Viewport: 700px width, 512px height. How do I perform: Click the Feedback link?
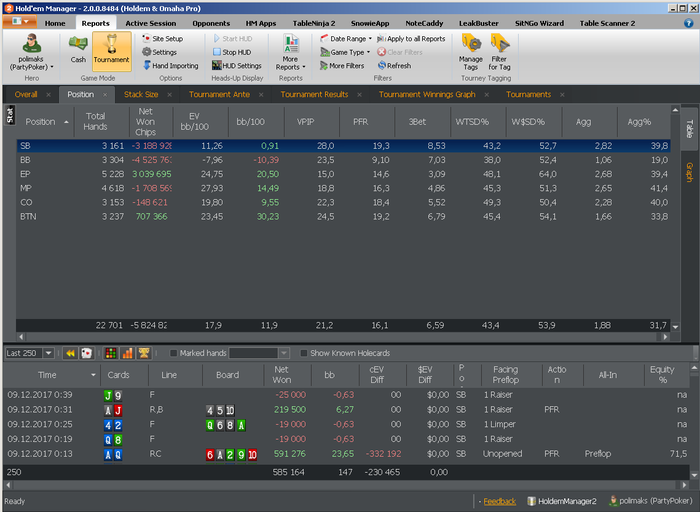[500, 502]
